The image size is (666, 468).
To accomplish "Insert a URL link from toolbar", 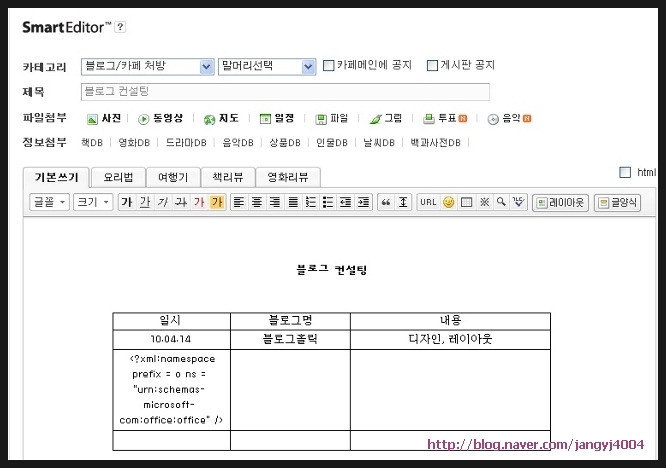I will click(x=427, y=202).
